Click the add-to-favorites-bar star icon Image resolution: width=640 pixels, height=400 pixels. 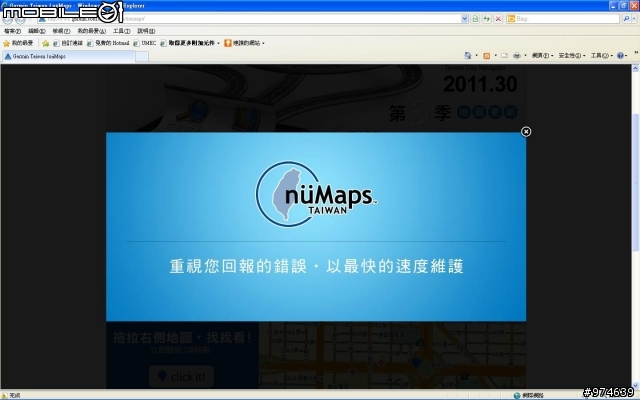(46, 43)
